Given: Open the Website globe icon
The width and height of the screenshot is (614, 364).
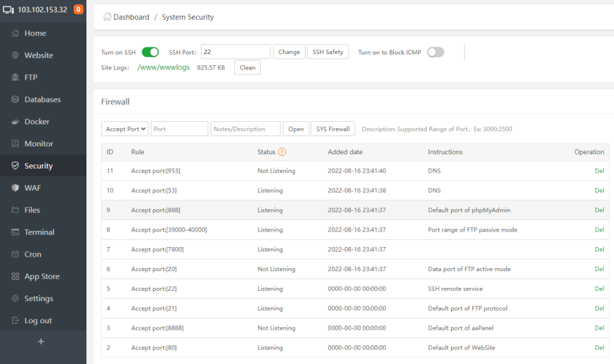Looking at the screenshot, I should pyautogui.click(x=16, y=56).
